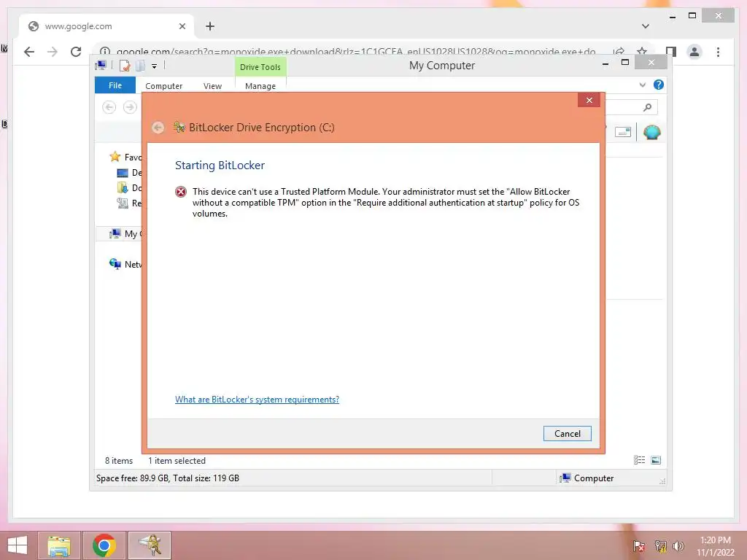This screenshot has width=747, height=560.
Task: Click Chrome back button
Action: coord(29,52)
